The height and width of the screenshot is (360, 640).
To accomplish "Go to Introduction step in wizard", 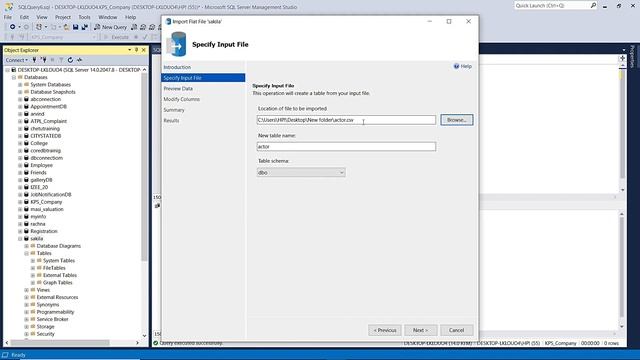I will tap(177, 67).
